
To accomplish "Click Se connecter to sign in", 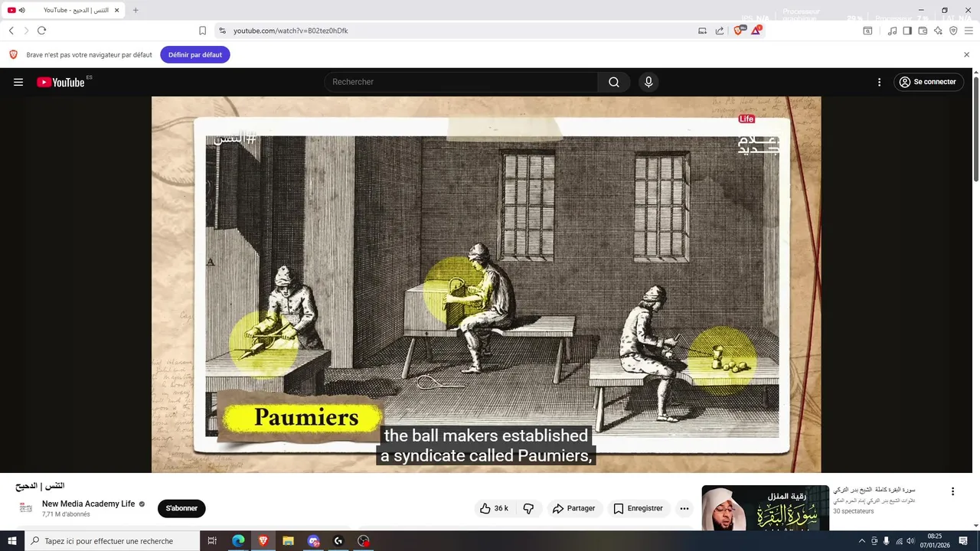I will click(928, 82).
